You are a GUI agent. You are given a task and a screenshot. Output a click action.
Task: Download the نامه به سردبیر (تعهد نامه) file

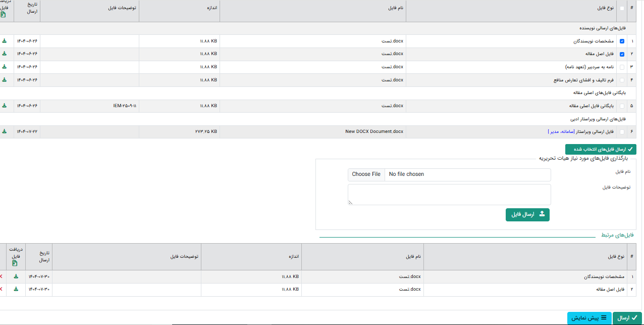(5, 67)
